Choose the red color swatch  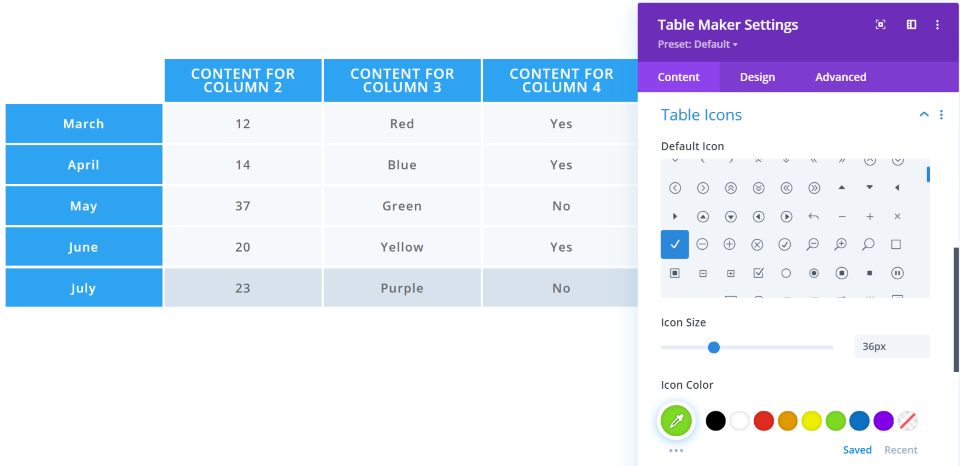[764, 421]
